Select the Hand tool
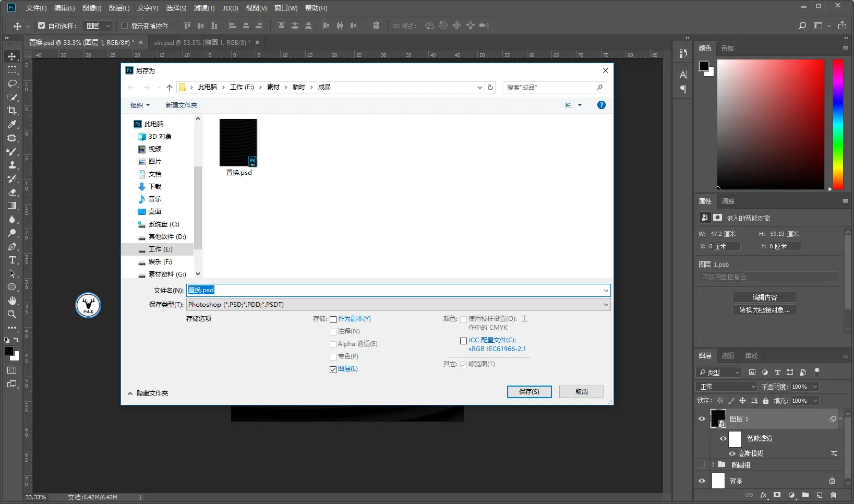The height and width of the screenshot is (504, 854). coord(12,301)
